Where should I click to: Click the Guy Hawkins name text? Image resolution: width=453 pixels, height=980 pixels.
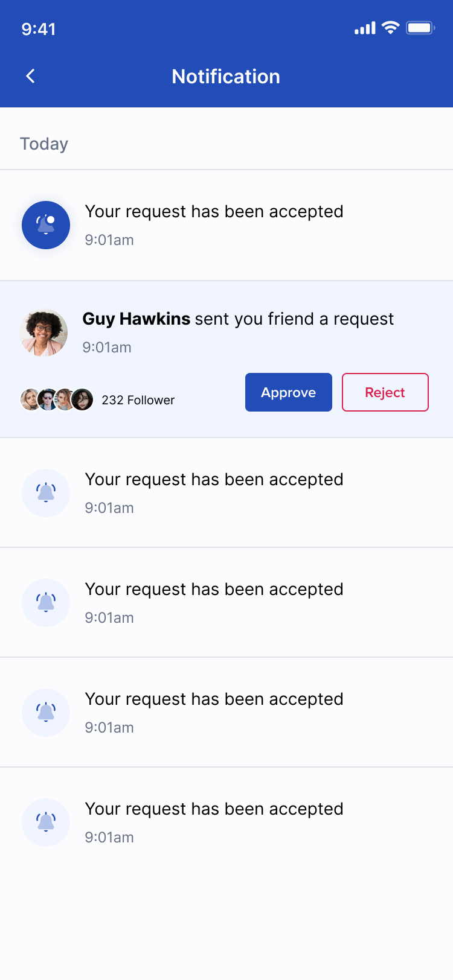pos(137,319)
